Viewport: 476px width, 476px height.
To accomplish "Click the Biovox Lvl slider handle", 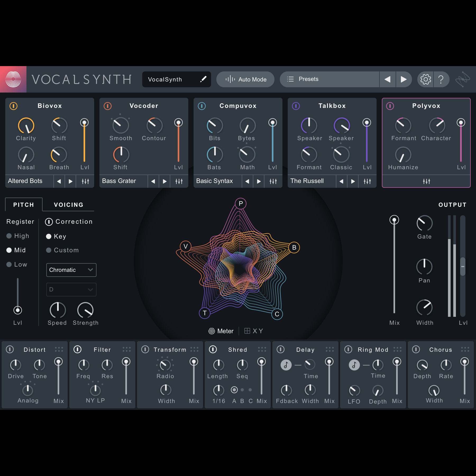I will 84,122.
